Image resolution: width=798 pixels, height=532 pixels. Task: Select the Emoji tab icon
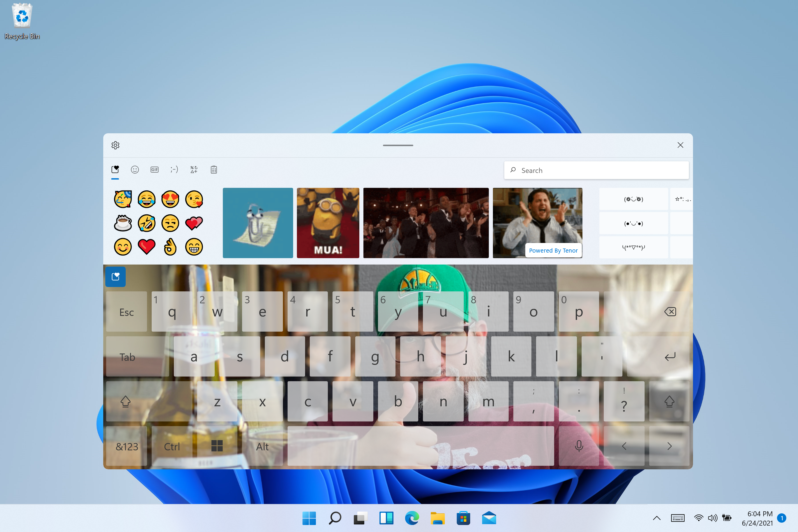135,169
